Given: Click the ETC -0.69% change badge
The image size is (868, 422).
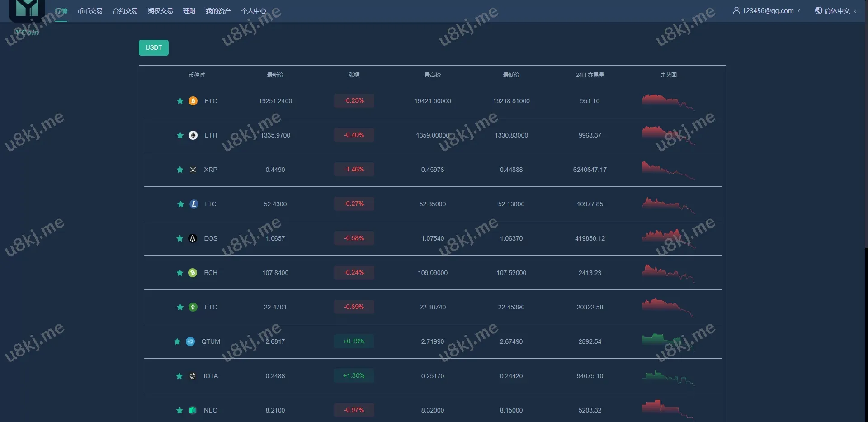Looking at the screenshot, I should click(x=354, y=307).
